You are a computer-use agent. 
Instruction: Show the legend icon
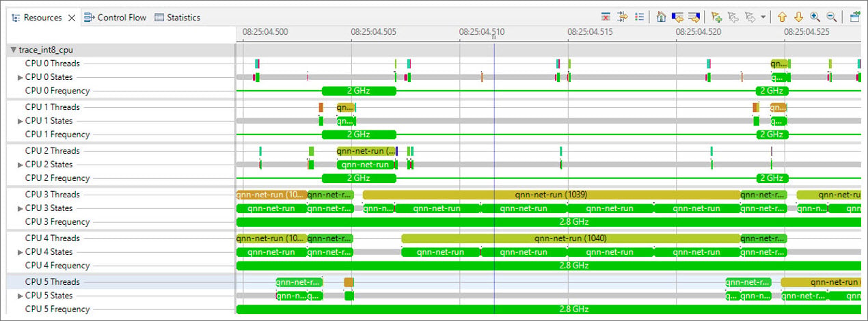coord(639,17)
